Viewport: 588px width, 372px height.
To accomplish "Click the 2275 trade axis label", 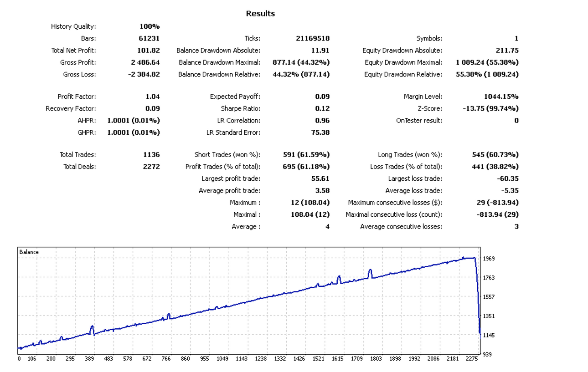I will (471, 359).
